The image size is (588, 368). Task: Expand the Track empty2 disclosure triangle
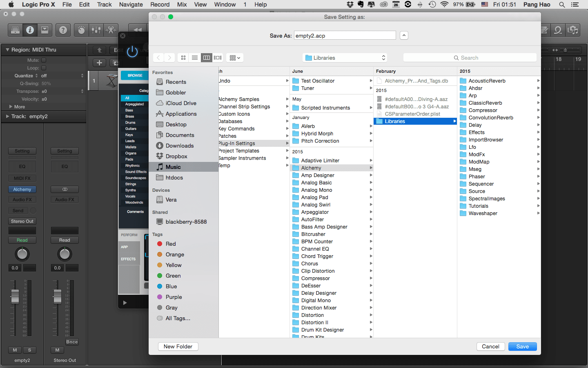[x=7, y=116]
